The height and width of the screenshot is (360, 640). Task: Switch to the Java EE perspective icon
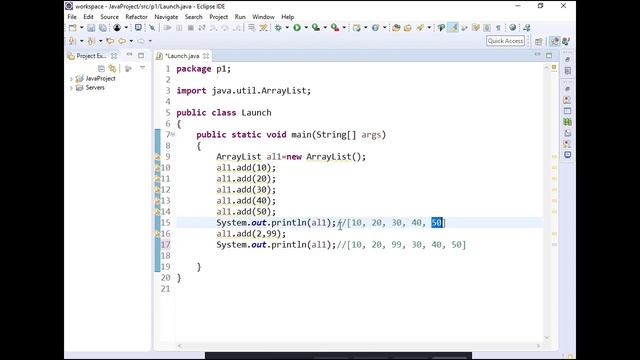click(554, 41)
